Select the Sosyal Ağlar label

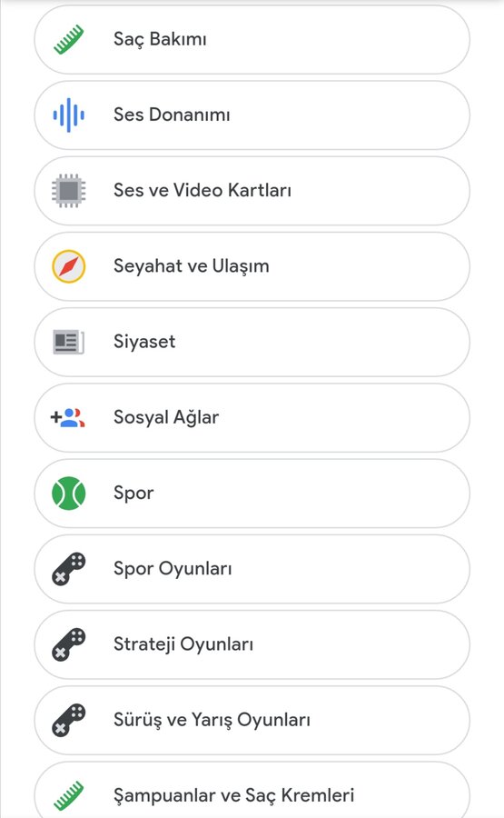pyautogui.click(x=166, y=418)
